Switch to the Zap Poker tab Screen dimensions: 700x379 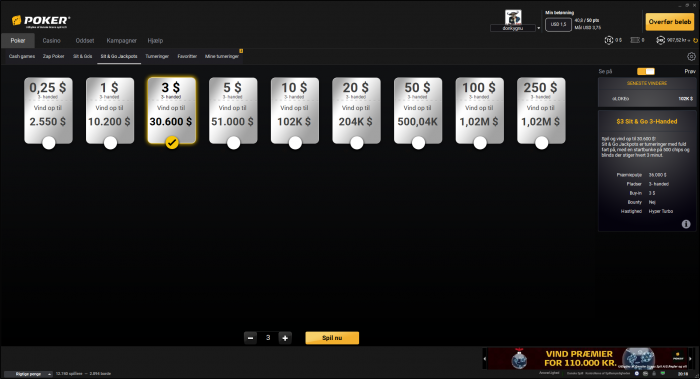54,56
